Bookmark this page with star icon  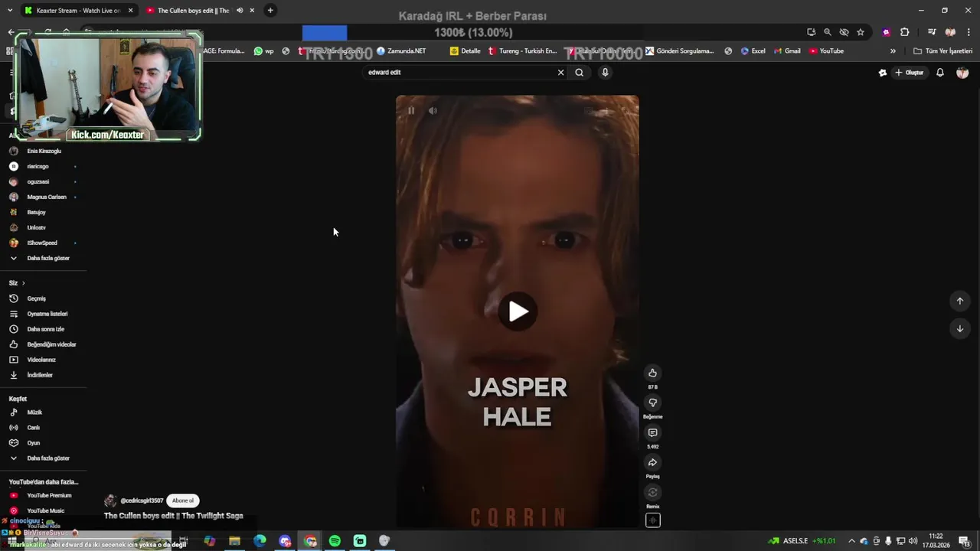click(861, 32)
